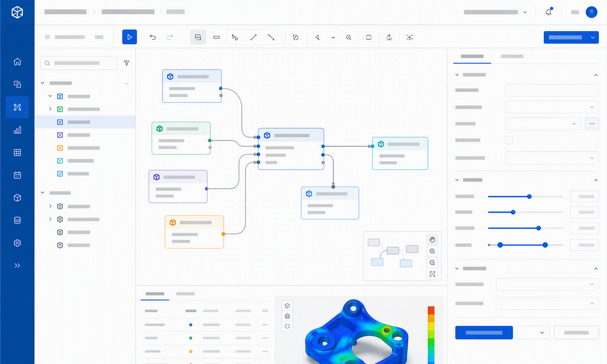The image size is (607, 364).
Task: Click the main blue button in toolbar right
Action: (566, 38)
